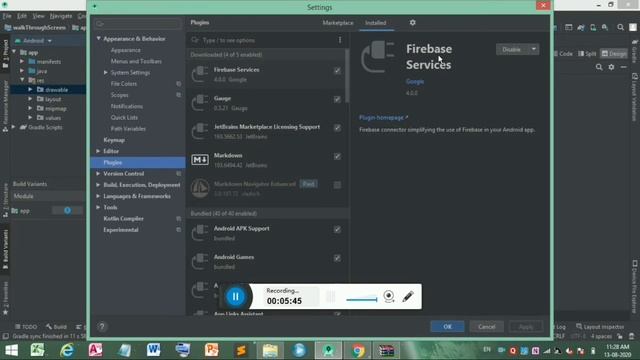Switch editor to Code view
This screenshot has height=360, width=640.
click(563, 54)
